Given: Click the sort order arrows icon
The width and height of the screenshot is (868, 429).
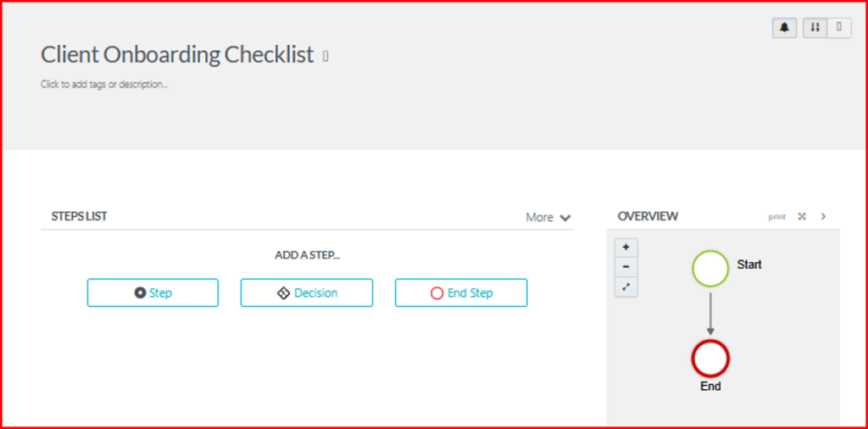Looking at the screenshot, I should pyautogui.click(x=815, y=28).
